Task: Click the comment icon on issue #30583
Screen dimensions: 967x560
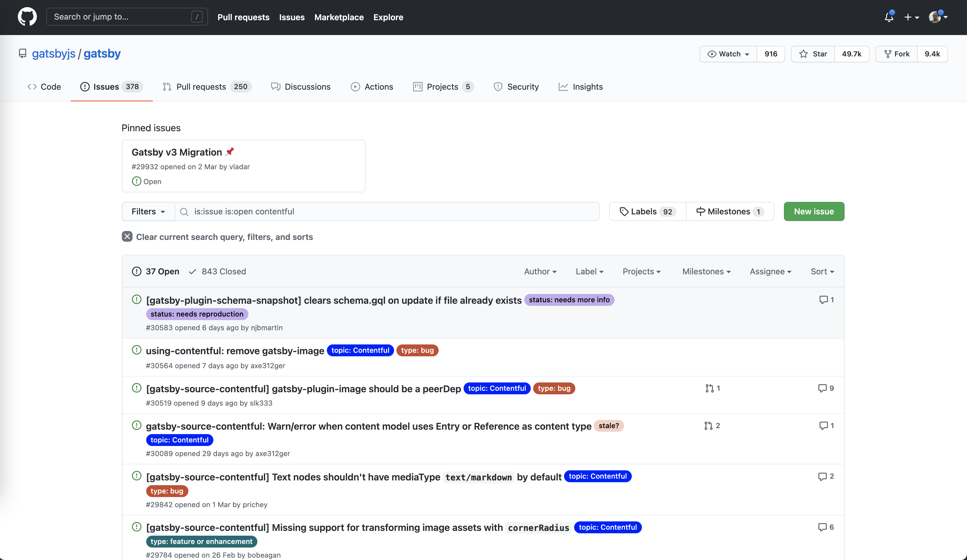Action: (x=823, y=300)
